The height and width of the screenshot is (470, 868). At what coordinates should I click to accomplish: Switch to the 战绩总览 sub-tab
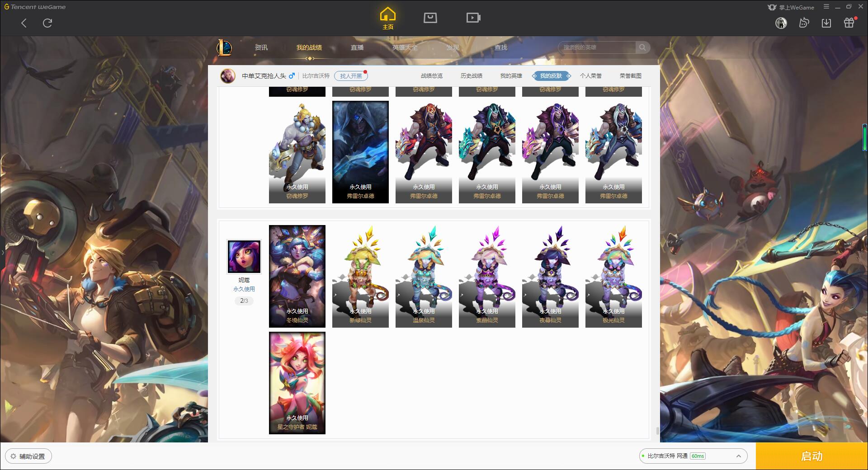pos(432,76)
